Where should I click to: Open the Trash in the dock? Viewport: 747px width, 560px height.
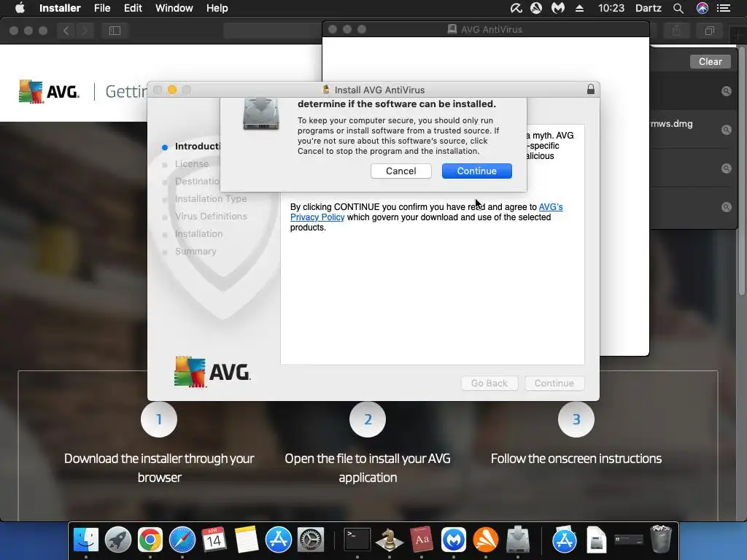tap(661, 539)
